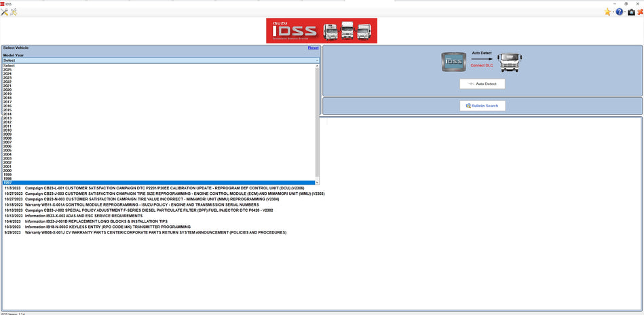
Task: Click the Isuzu IDSS logo banner
Action: coord(322,31)
